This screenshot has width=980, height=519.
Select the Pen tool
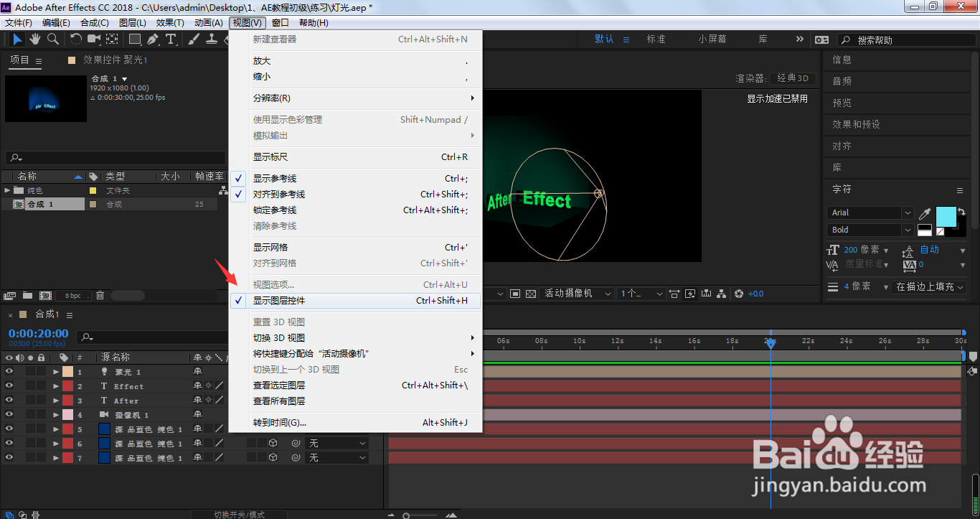(x=153, y=39)
